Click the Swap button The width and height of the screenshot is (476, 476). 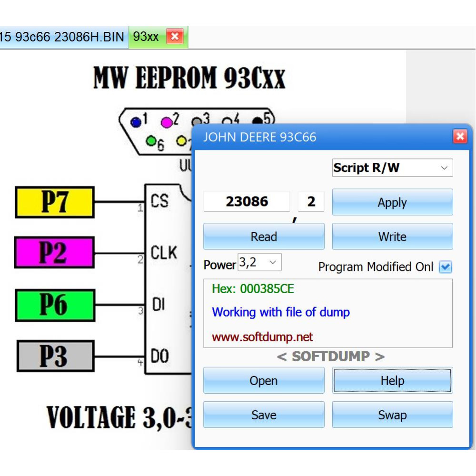click(392, 415)
